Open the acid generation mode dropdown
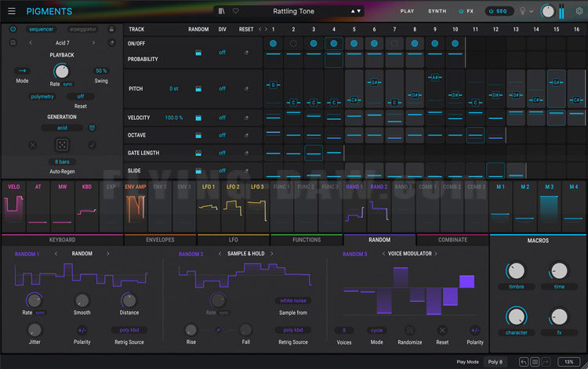The width and height of the screenshot is (588, 369). pos(62,128)
